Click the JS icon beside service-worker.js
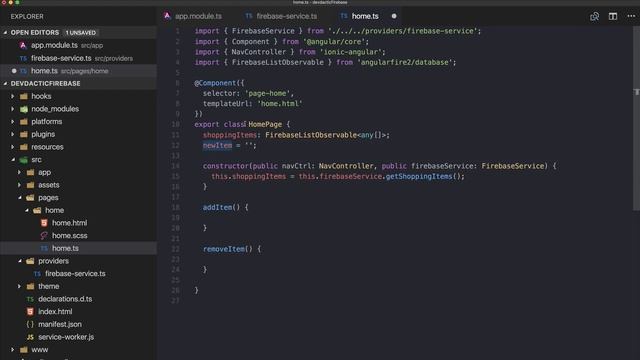Screen dimensions: 640x360 pyautogui.click(x=30, y=337)
